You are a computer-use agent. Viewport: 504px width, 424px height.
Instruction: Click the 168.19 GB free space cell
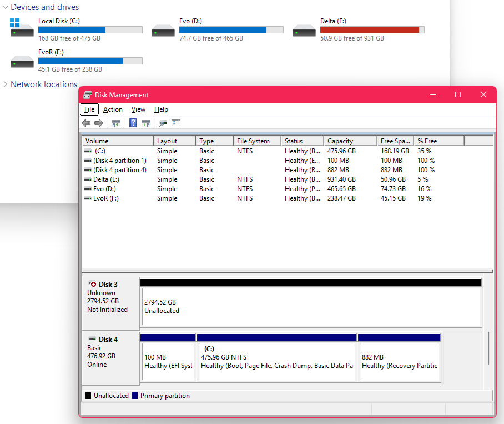point(395,151)
